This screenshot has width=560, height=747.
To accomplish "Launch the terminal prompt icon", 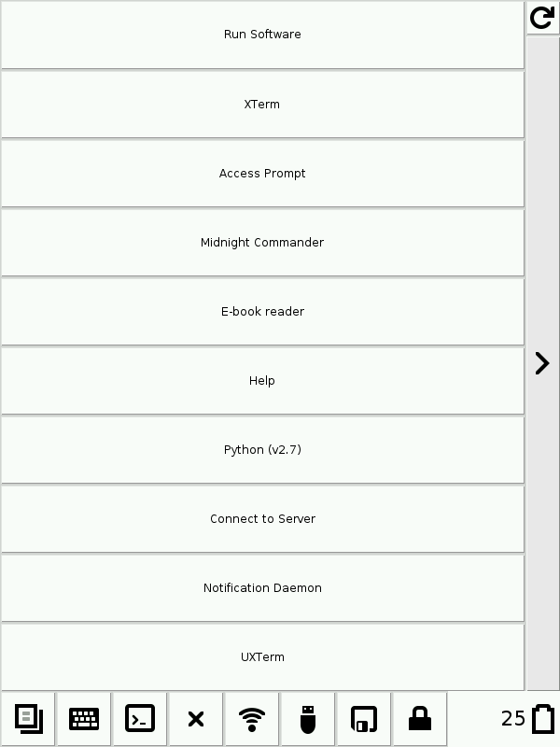I will [x=140, y=719].
